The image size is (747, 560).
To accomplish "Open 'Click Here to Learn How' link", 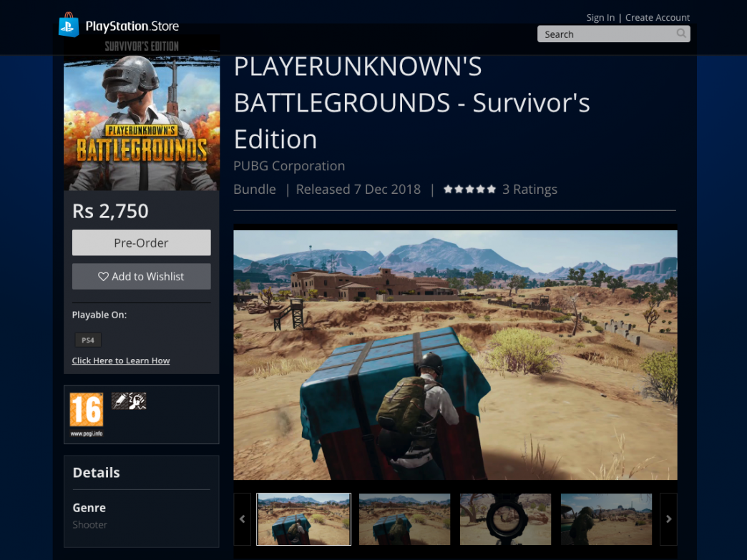I will [x=121, y=360].
